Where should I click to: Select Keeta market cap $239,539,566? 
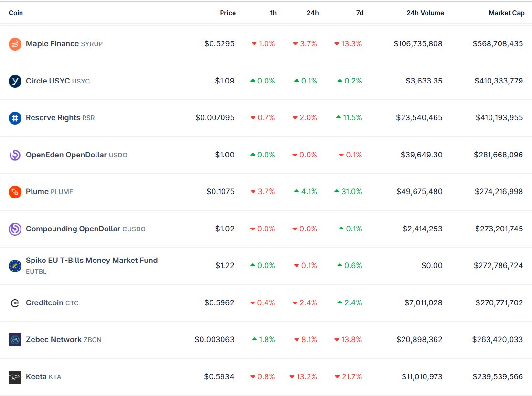498,376
